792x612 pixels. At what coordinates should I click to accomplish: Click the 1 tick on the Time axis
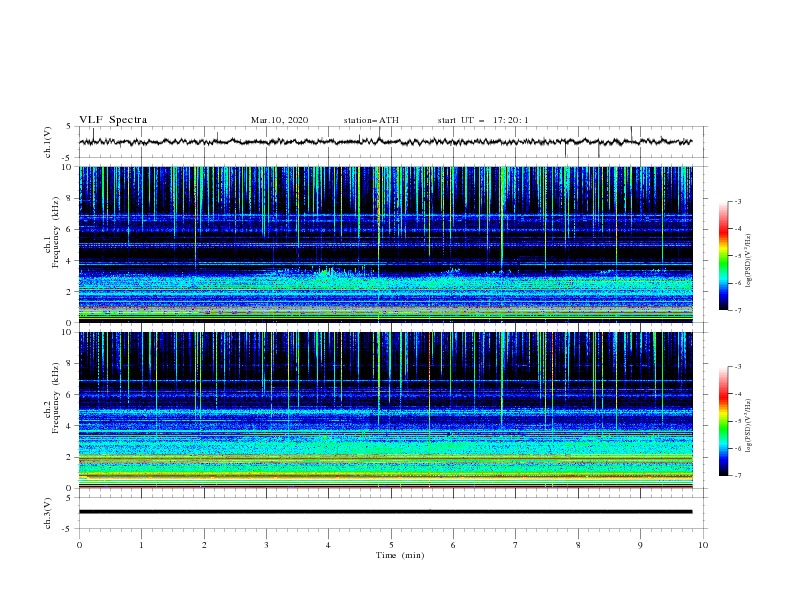[x=142, y=545]
